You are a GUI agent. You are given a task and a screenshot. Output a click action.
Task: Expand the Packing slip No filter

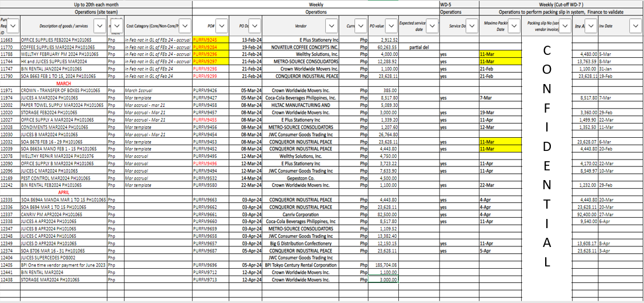pos(565,26)
